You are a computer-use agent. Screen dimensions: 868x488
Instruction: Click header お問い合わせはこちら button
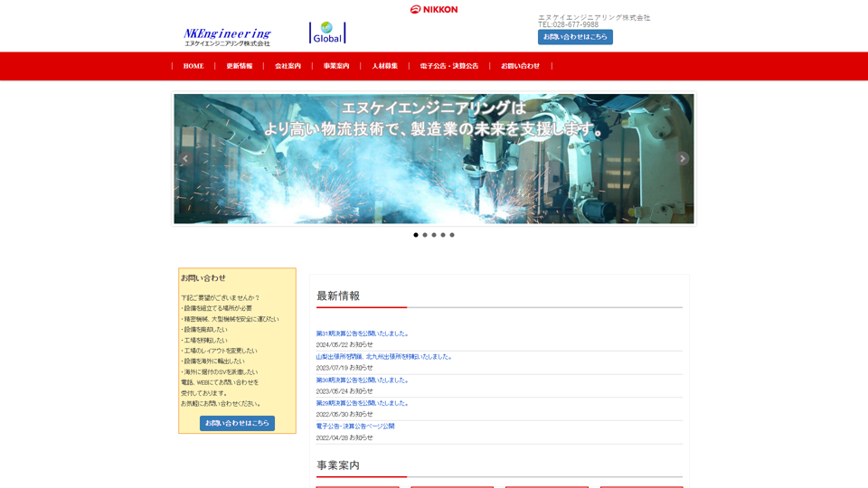click(x=575, y=37)
